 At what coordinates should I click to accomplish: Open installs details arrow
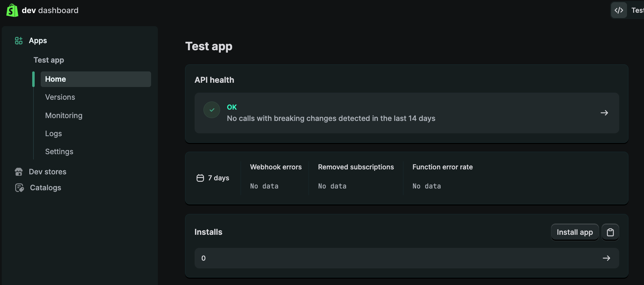point(606,258)
